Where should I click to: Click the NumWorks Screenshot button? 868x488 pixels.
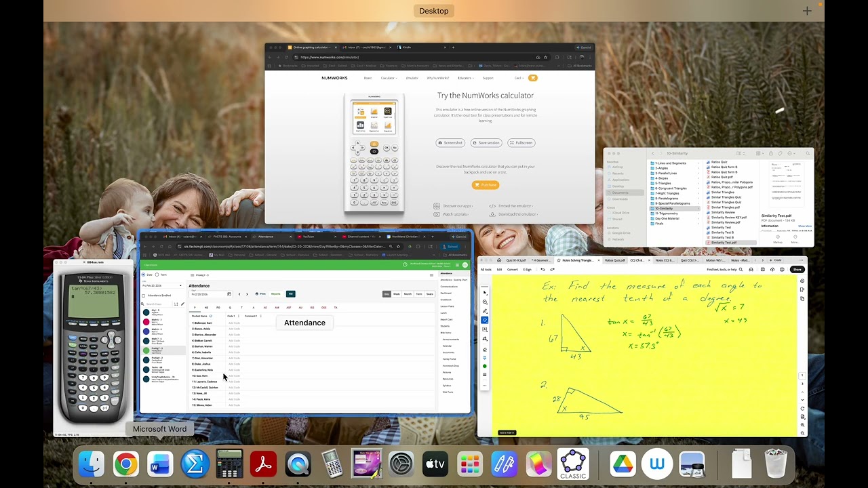tap(450, 143)
